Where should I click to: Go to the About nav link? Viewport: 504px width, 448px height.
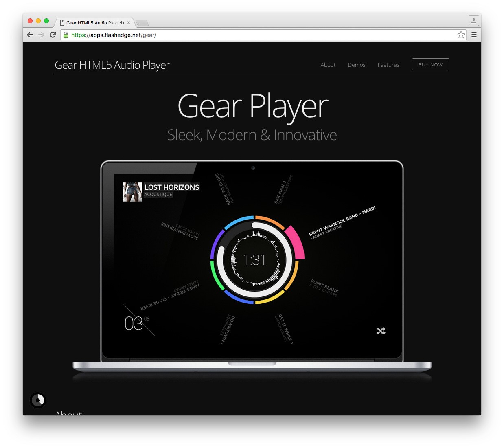coord(328,65)
